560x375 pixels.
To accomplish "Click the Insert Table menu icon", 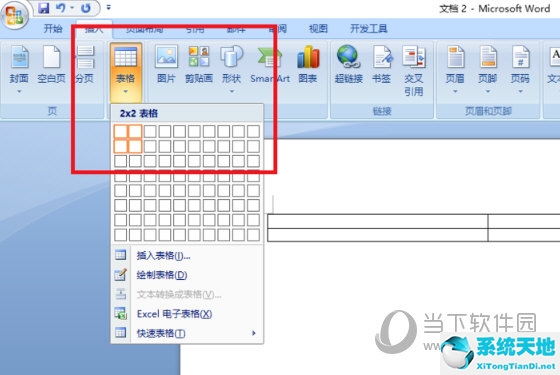I will click(x=120, y=255).
